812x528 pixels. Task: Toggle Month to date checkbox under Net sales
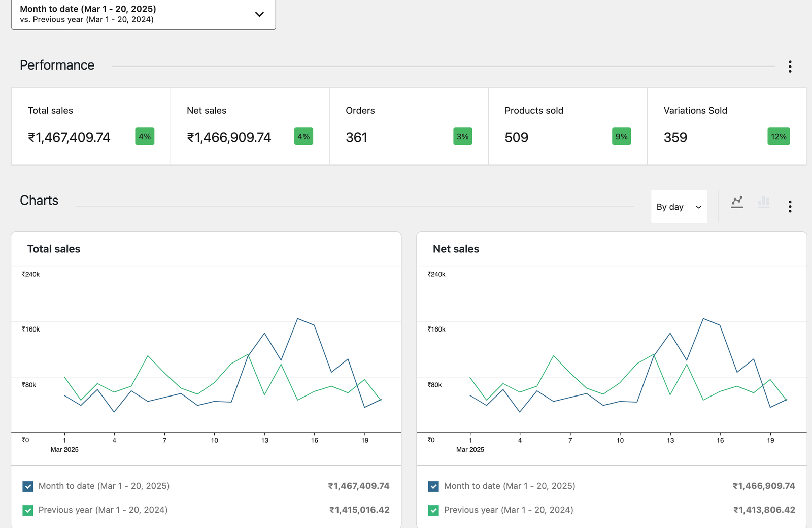pyautogui.click(x=432, y=486)
